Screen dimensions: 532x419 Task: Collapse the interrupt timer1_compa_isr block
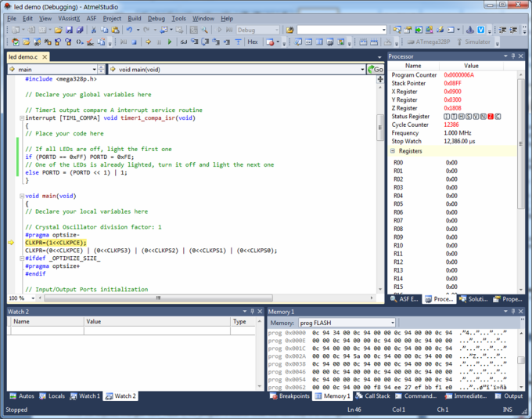[22, 118]
